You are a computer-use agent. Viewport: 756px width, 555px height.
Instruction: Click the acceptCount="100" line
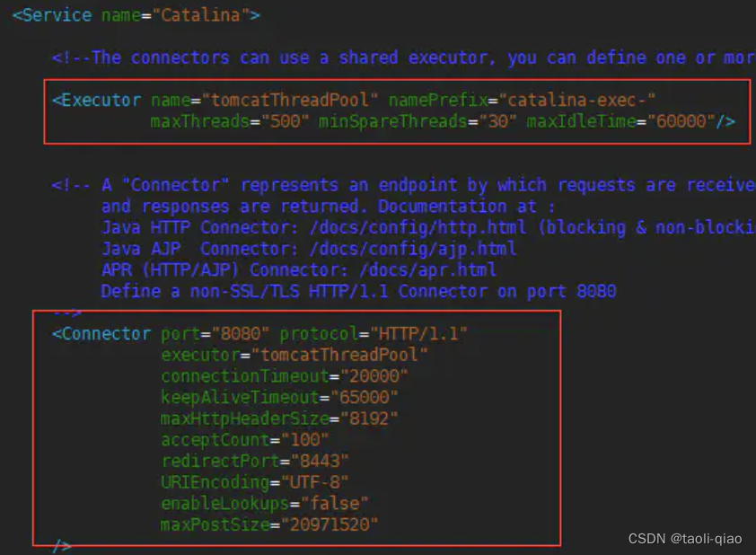(x=245, y=440)
